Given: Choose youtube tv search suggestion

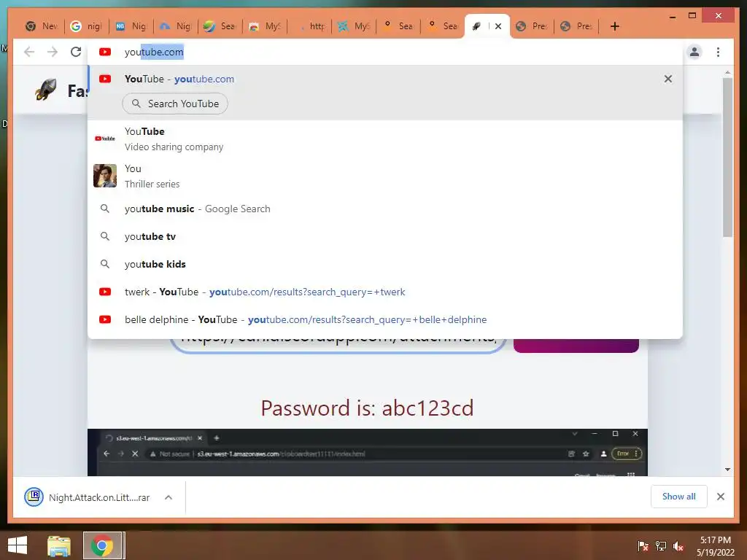Looking at the screenshot, I should point(385,236).
